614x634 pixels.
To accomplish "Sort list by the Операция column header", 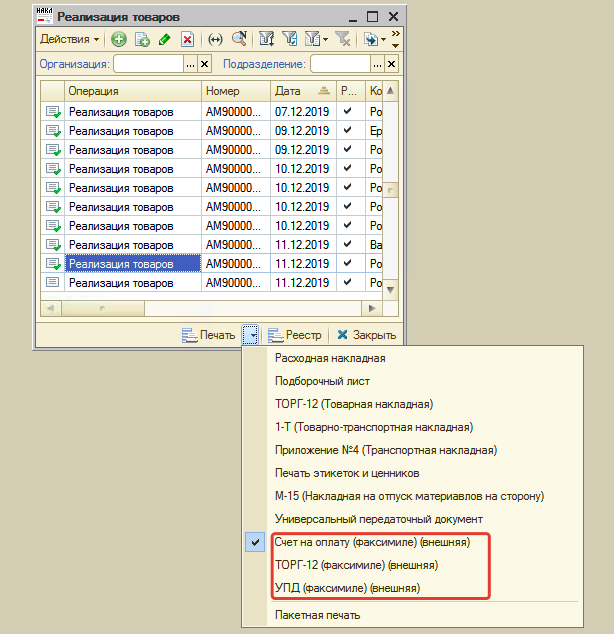I will click(x=133, y=91).
